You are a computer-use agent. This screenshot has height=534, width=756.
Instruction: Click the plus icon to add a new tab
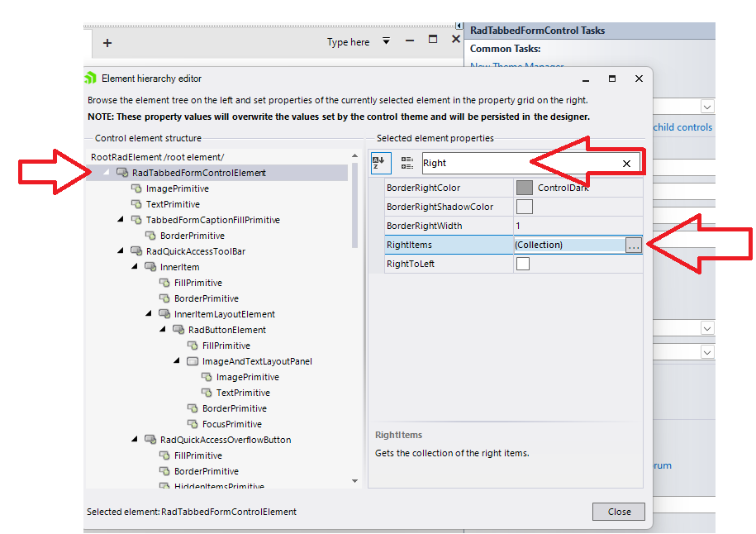pos(107,43)
